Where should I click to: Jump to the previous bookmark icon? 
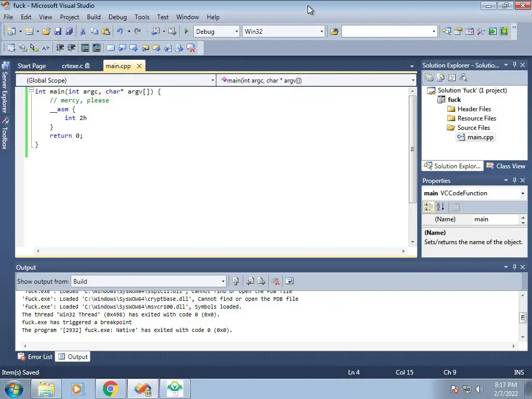pyautogui.click(x=122, y=48)
